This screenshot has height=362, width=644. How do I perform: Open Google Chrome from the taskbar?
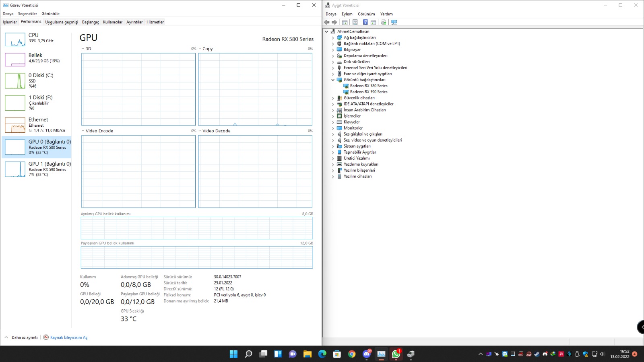point(352,354)
